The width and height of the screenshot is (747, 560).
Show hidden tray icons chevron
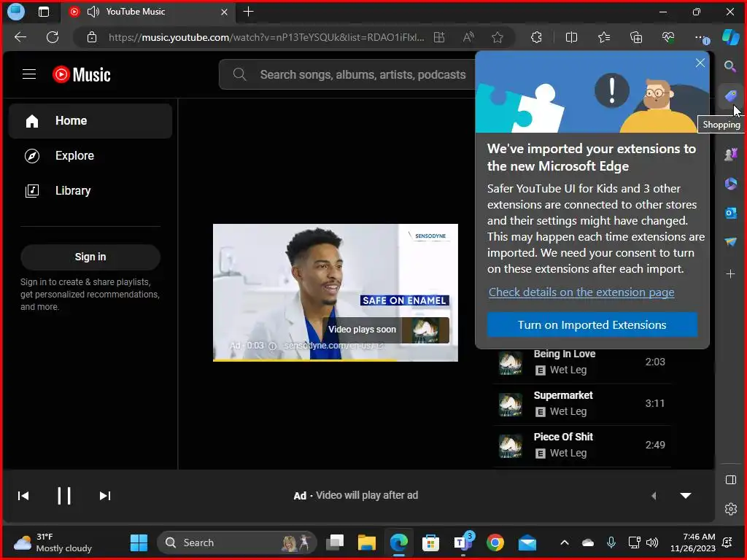pos(565,542)
